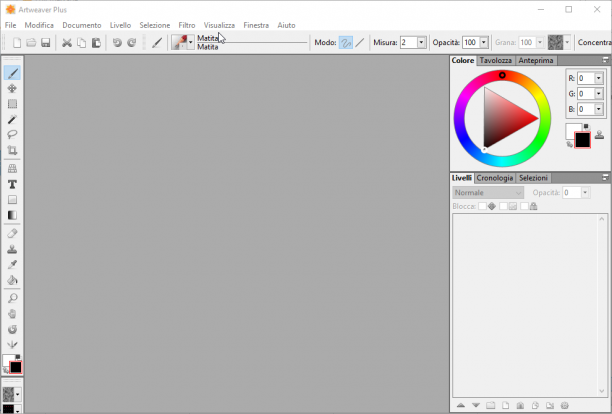Open the Livello menu
The height and width of the screenshot is (414, 612).
[x=120, y=25]
